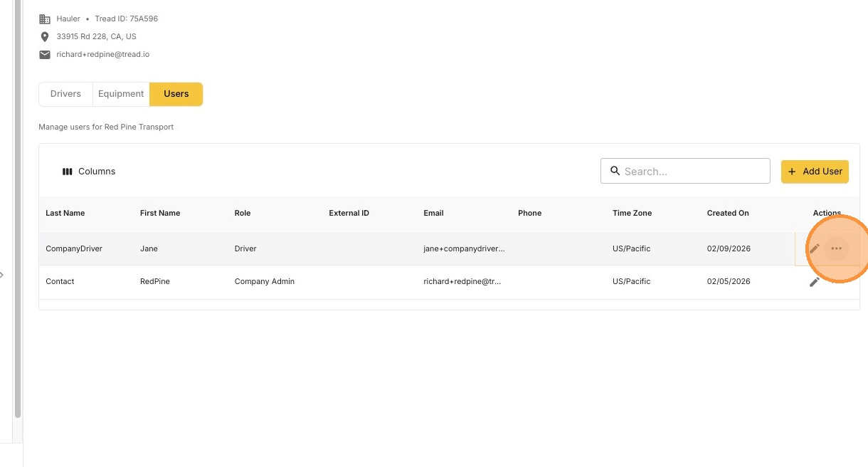This screenshot has height=467, width=868.
Task: Sort by Created On column header
Action: point(728,213)
